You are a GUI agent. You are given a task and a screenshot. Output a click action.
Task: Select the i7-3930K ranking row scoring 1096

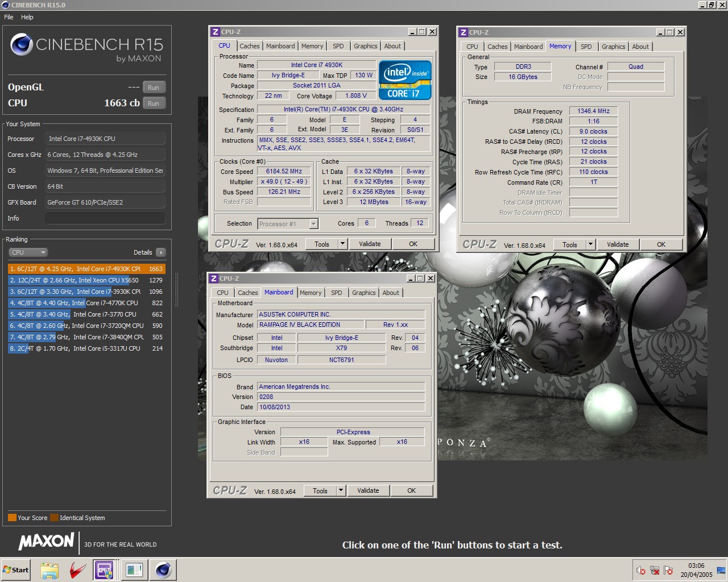[x=86, y=292]
